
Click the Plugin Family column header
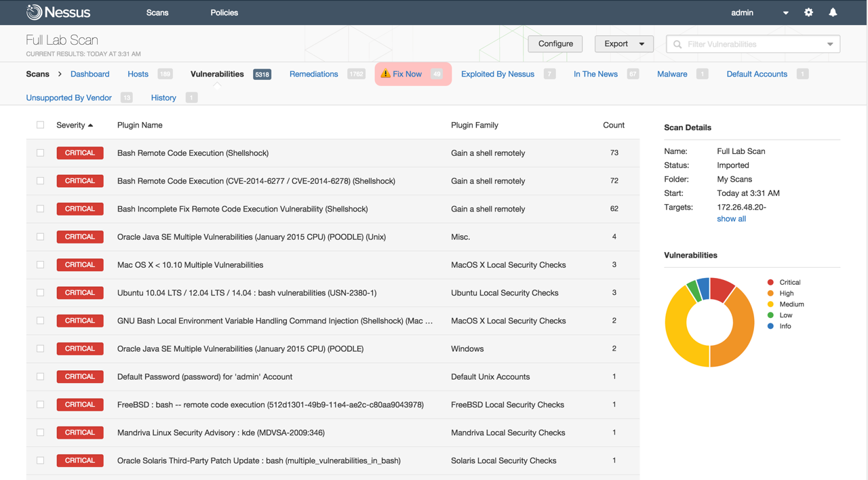[x=475, y=125]
